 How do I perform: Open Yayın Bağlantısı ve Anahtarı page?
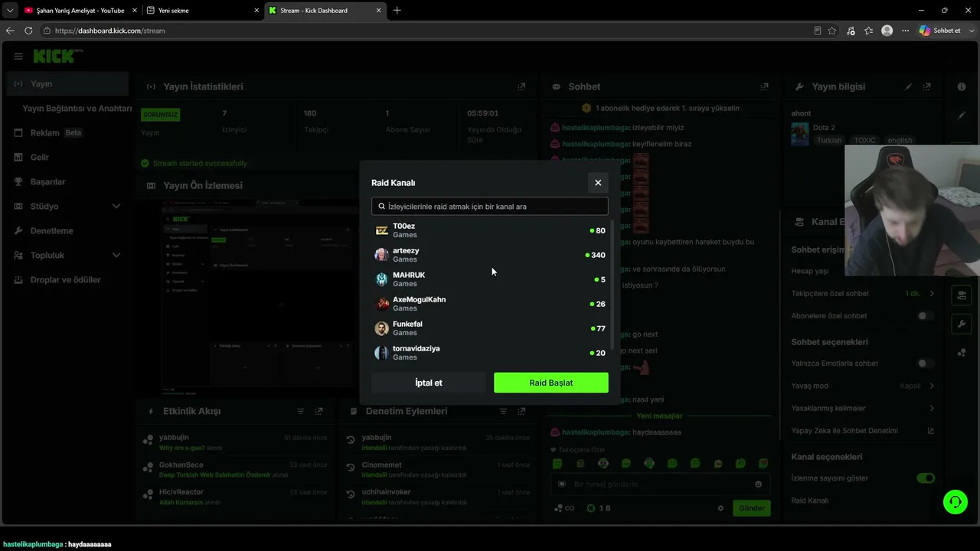tap(77, 108)
